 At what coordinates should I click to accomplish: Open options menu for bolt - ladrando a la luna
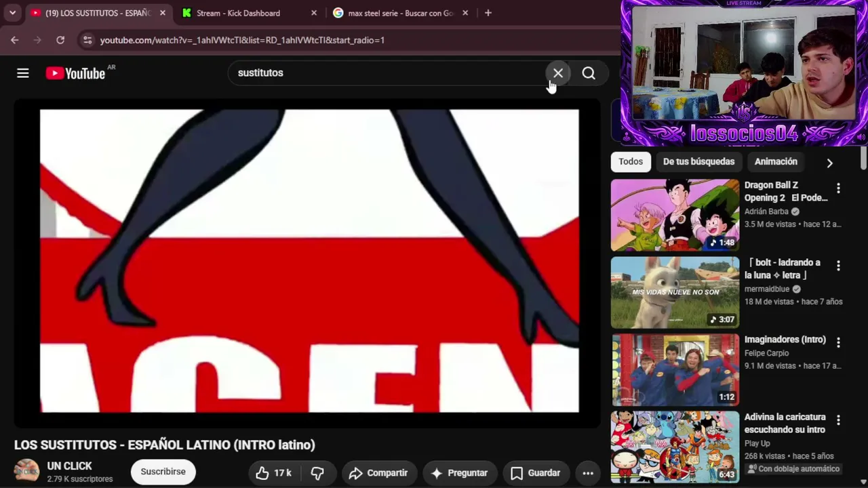point(838,266)
